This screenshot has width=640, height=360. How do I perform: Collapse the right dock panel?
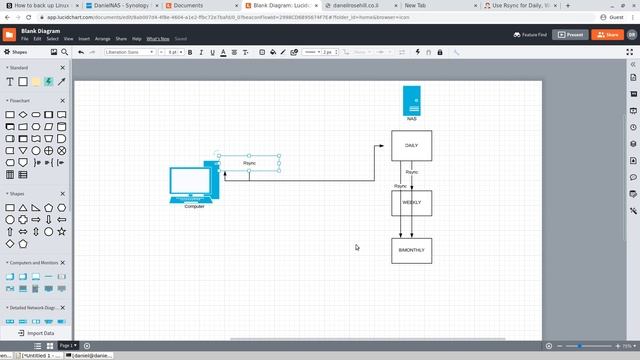(633, 64)
